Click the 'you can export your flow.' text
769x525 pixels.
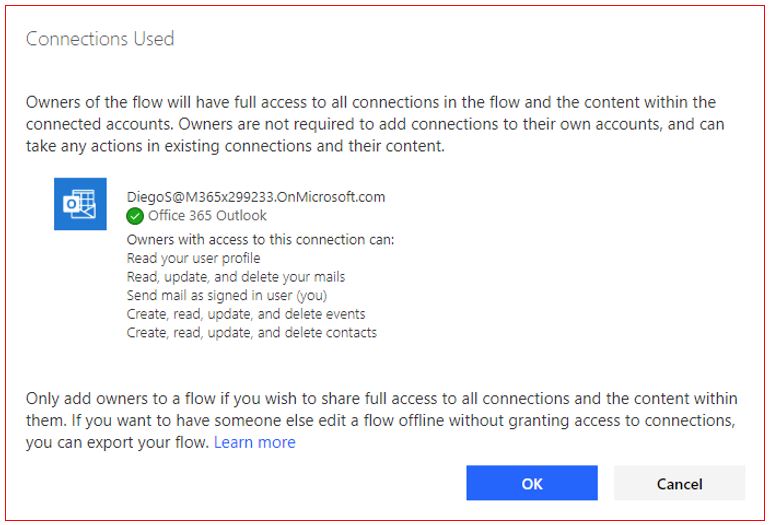[x=117, y=443]
